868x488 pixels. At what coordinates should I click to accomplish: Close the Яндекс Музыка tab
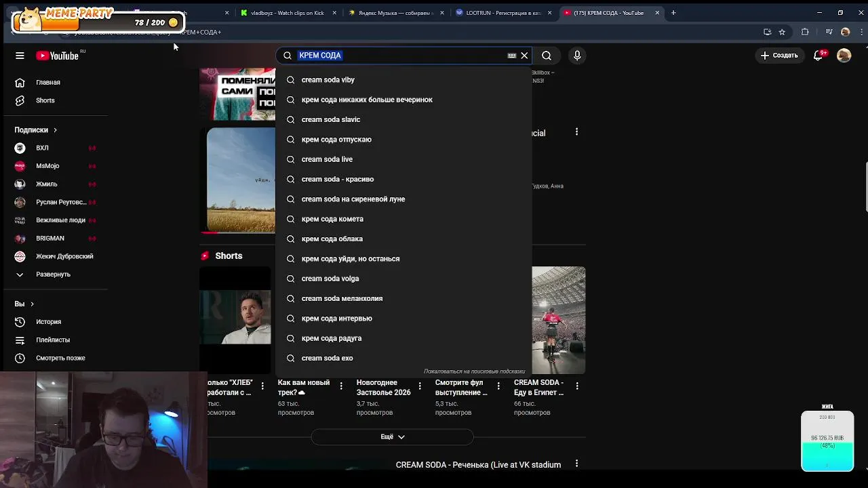click(x=442, y=13)
